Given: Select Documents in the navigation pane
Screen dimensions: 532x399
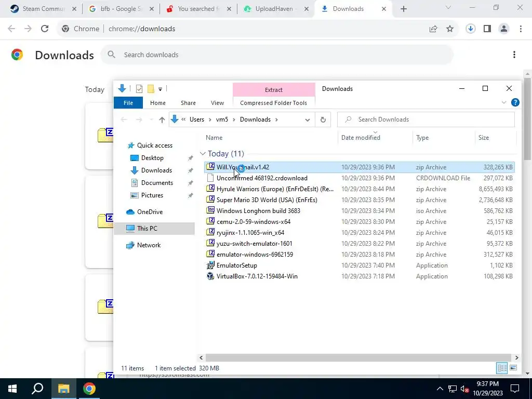Looking at the screenshot, I should point(157,183).
